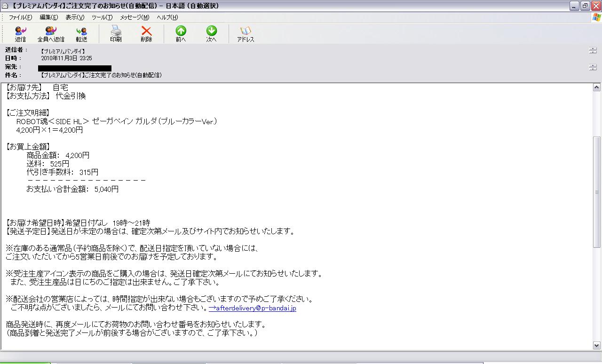Click the 商品金額: 4,200円 line
This screenshot has height=364, width=602.
[x=58, y=155]
